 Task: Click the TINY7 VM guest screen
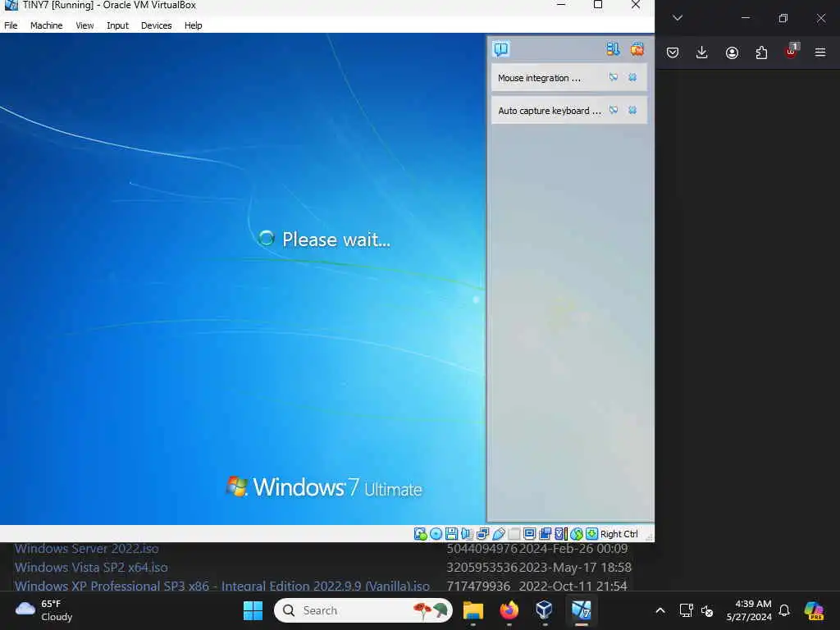pyautogui.click(x=243, y=279)
